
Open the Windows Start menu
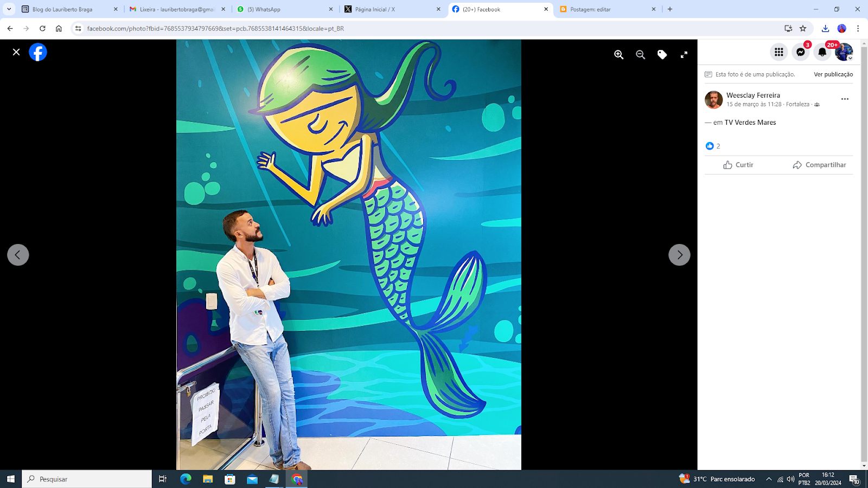click(11, 479)
